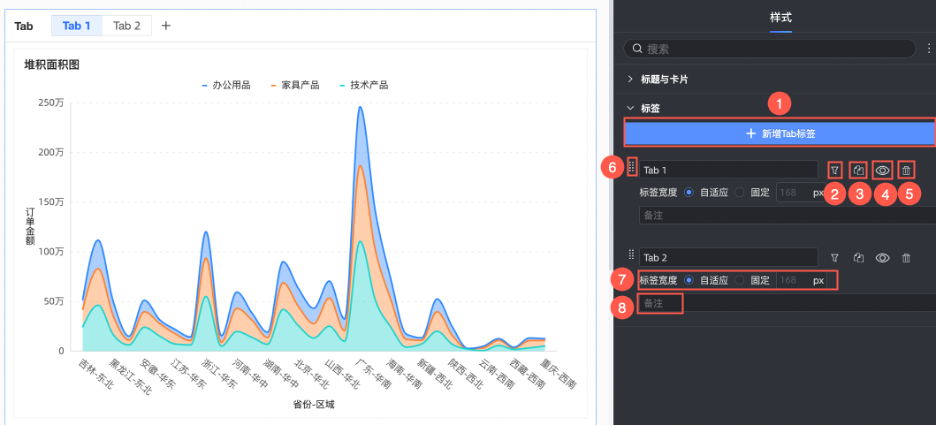The height and width of the screenshot is (426, 936).
Task: Delete Tab 1 using trash icon
Action: pos(906,171)
